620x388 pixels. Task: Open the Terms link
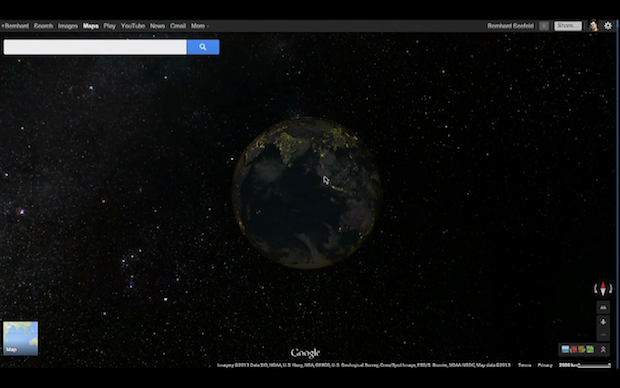[525, 365]
